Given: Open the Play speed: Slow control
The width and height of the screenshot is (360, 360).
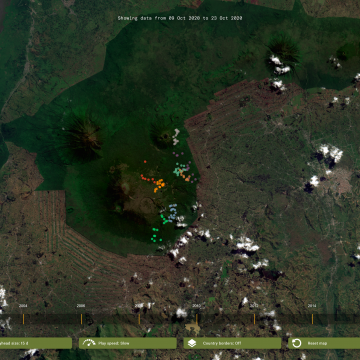Looking at the screenshot, I should tap(128, 343).
